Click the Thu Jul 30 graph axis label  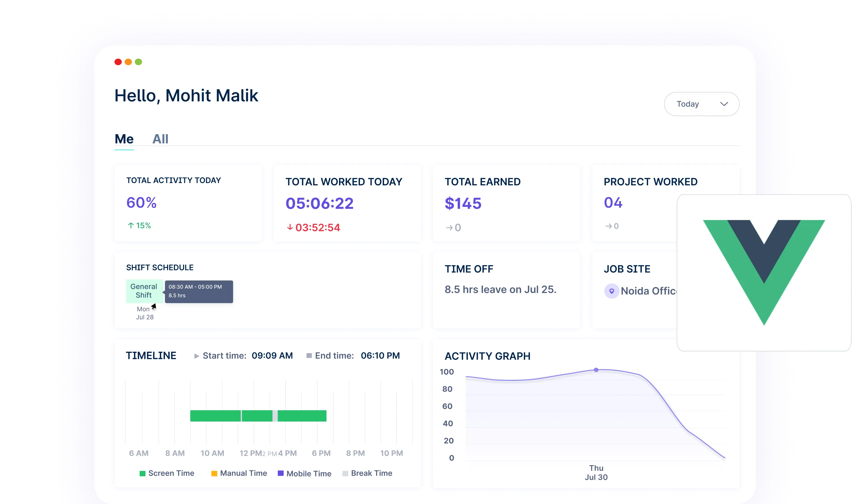[x=596, y=472]
